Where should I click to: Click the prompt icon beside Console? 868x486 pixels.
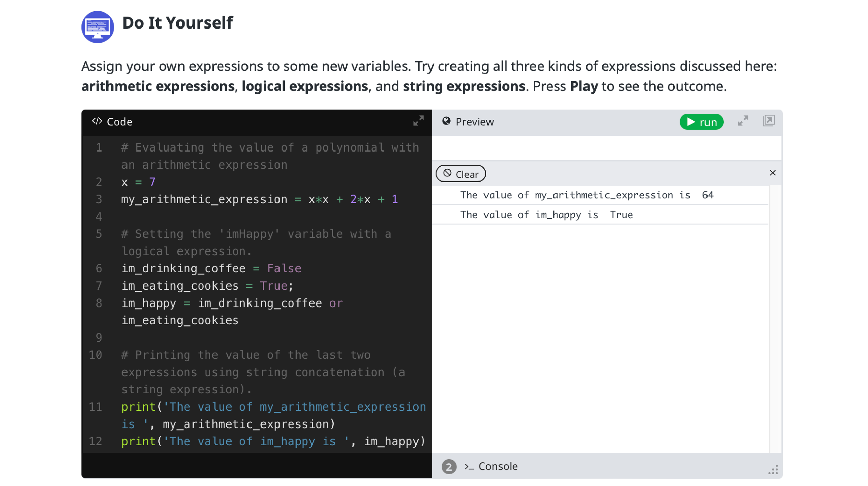click(x=469, y=467)
